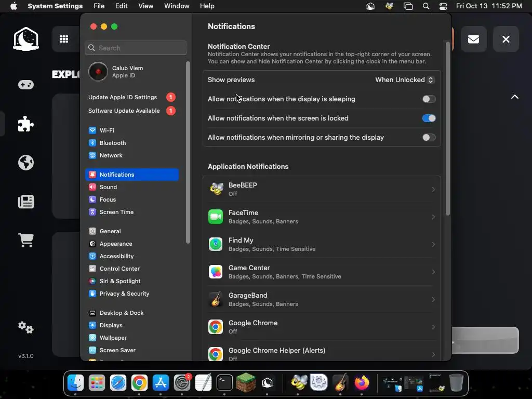Open the System Settings app menu
The height and width of the screenshot is (399, 532).
point(55,6)
